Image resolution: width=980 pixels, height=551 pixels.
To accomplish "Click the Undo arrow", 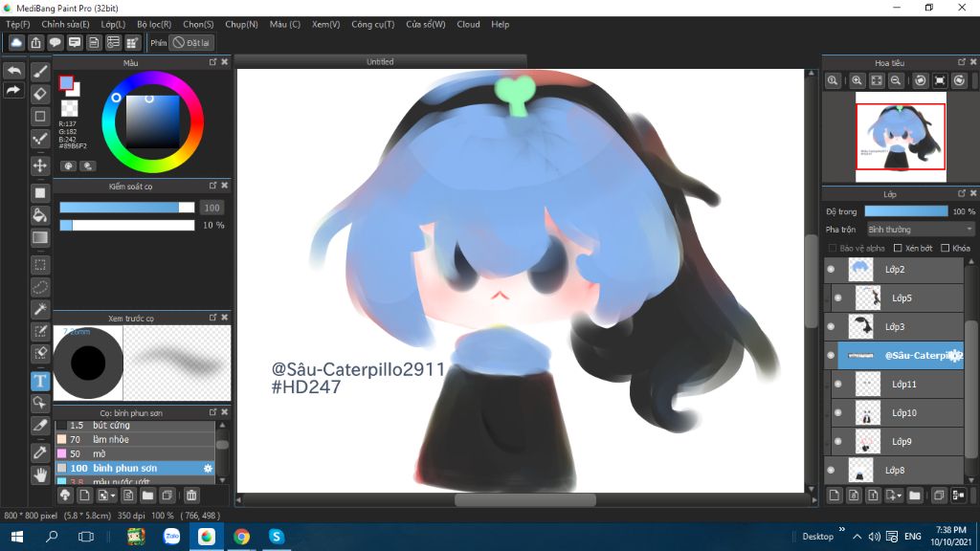I will coord(13,71).
